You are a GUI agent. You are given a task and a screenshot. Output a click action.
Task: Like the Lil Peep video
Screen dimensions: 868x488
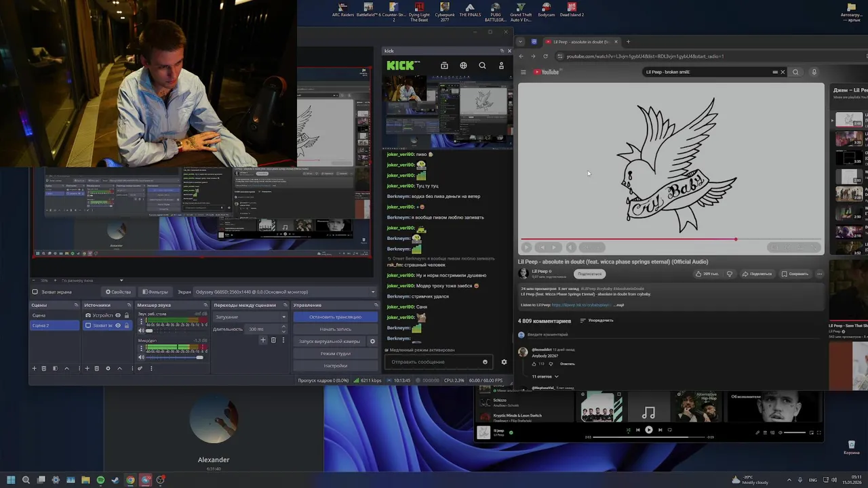707,274
